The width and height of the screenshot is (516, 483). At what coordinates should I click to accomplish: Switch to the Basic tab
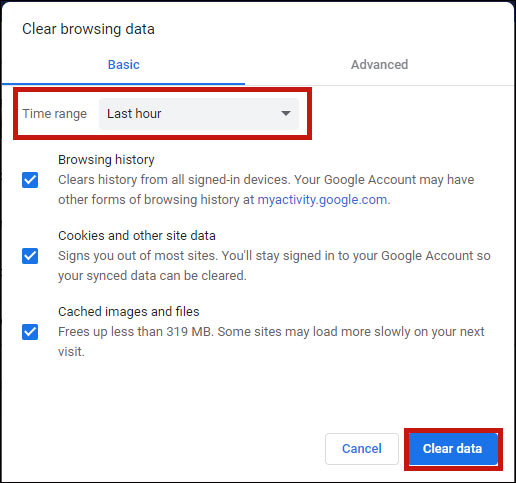[x=123, y=65]
